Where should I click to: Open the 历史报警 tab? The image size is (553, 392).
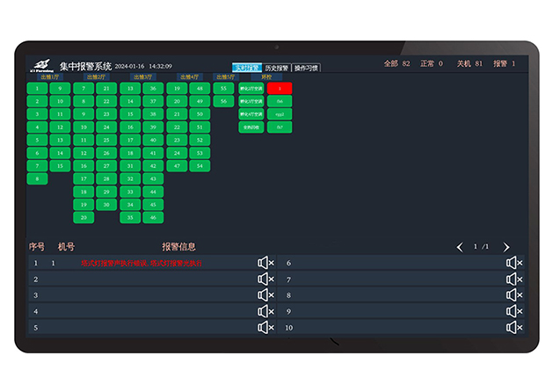pyautogui.click(x=276, y=68)
